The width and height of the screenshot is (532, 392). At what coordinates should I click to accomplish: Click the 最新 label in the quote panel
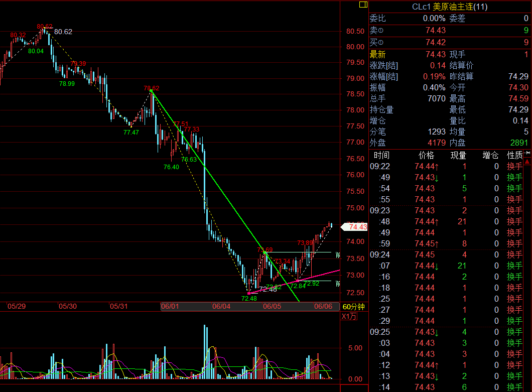pos(377,54)
